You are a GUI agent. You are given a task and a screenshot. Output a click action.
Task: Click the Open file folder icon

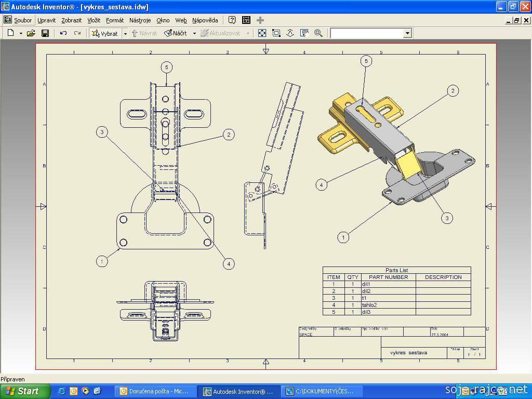point(31,33)
